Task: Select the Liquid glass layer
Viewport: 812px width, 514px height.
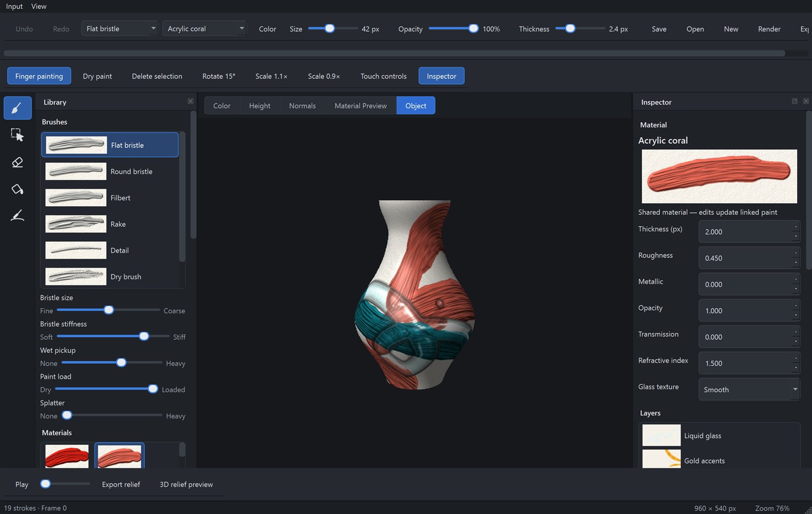Action: point(719,435)
